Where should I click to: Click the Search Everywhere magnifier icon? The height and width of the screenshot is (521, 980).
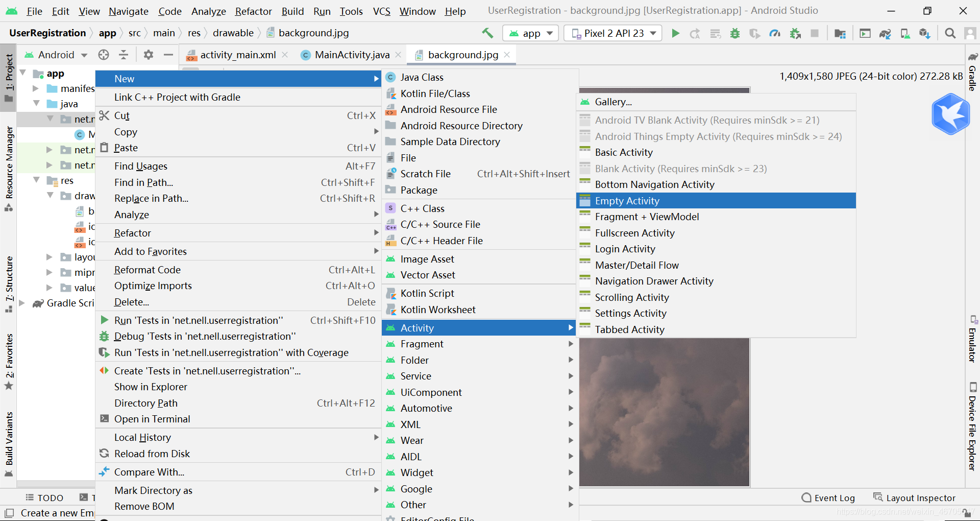tap(950, 33)
